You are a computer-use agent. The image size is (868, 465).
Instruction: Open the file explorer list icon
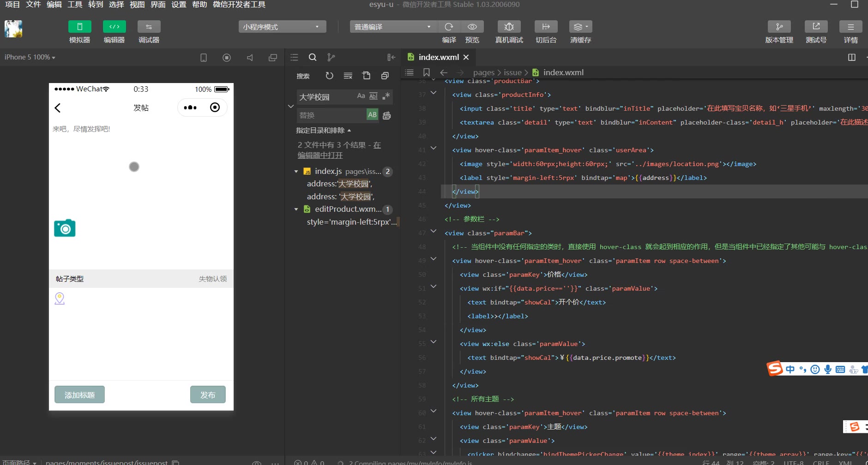(294, 57)
